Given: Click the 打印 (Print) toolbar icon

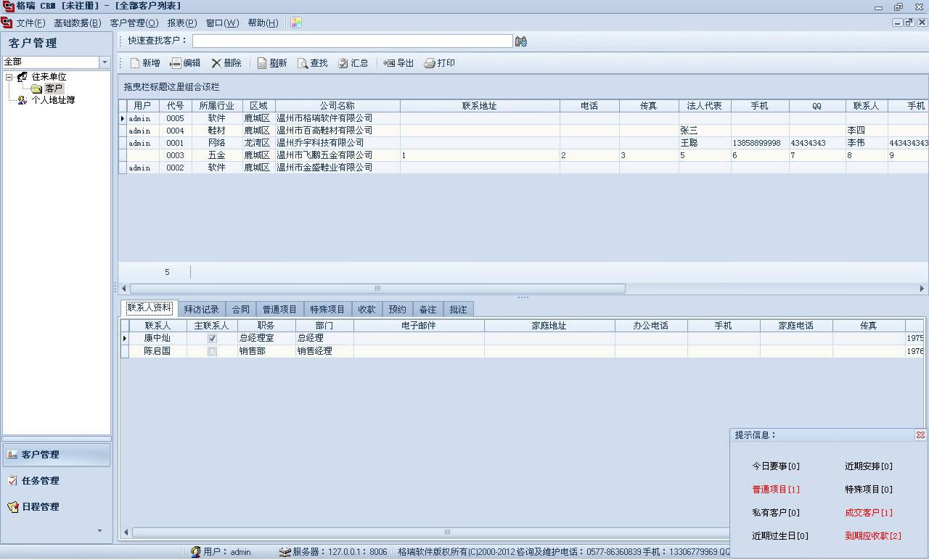Looking at the screenshot, I should point(430,63).
